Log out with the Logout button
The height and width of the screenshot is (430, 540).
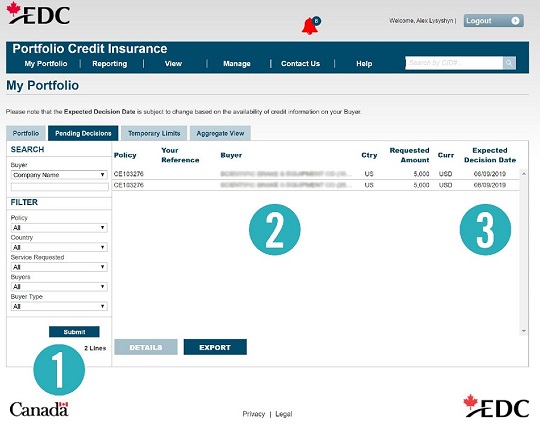click(493, 21)
